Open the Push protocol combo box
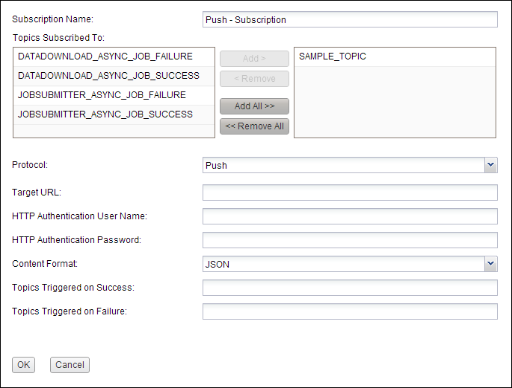The width and height of the screenshot is (512, 388). pyautogui.click(x=350, y=165)
